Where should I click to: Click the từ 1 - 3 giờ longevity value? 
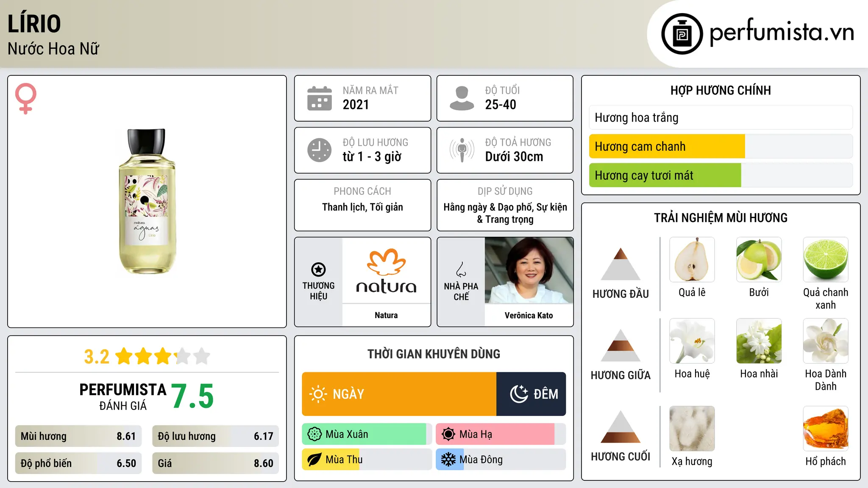pos(372,157)
